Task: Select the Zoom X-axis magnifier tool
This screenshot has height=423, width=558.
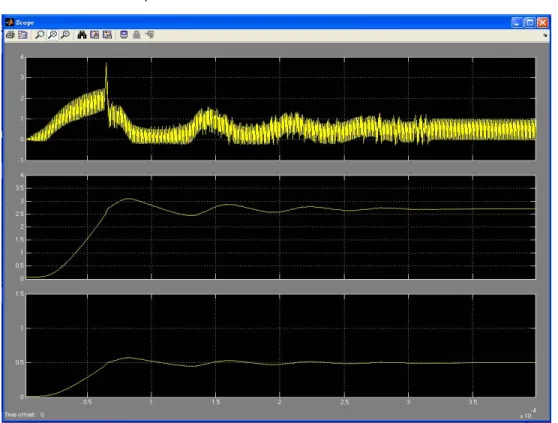Action: (x=52, y=35)
